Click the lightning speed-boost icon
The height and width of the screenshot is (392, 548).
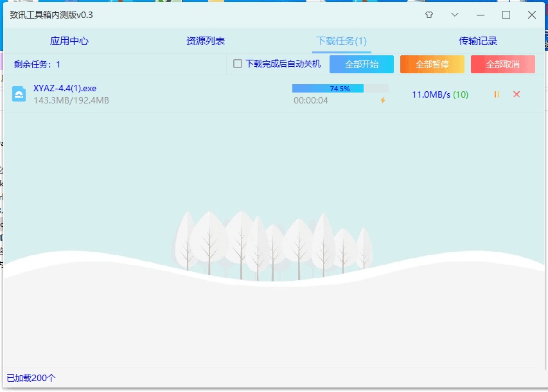pyautogui.click(x=384, y=100)
